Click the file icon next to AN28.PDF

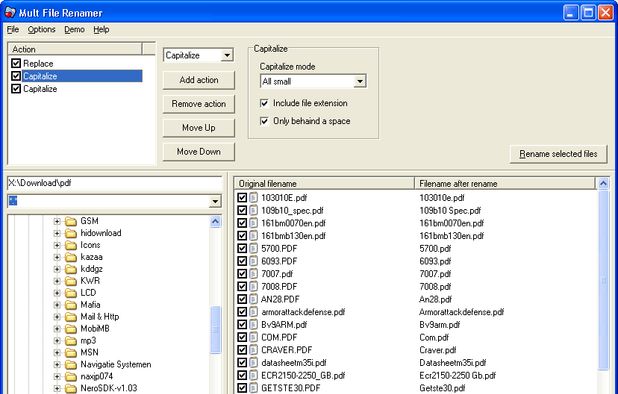253,299
